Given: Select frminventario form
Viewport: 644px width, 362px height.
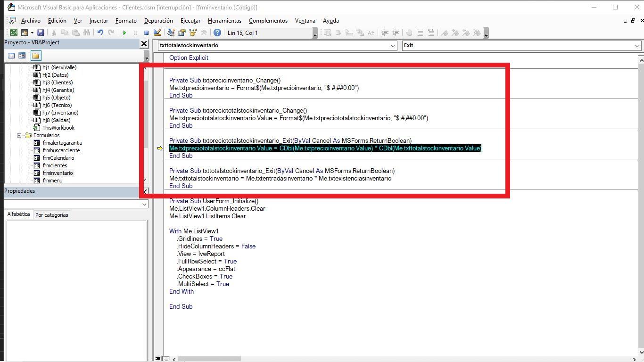Looking at the screenshot, I should [58, 173].
